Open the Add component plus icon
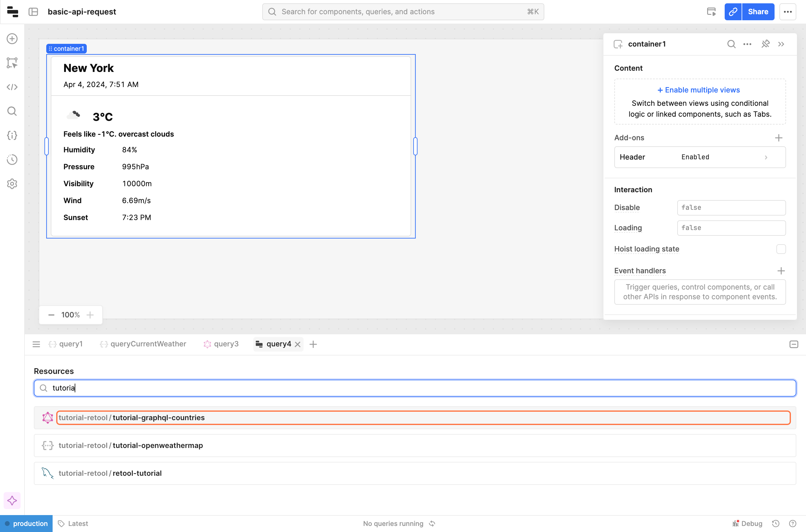806x532 pixels. point(12,39)
